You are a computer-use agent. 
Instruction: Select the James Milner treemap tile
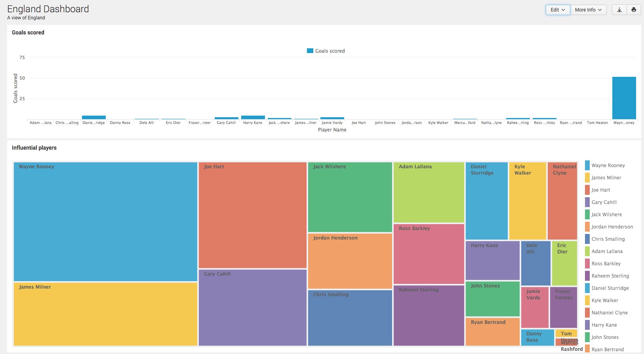(105, 314)
